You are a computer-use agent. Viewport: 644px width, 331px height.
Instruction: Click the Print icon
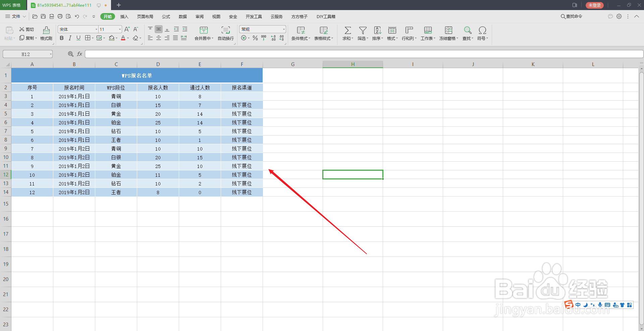(x=60, y=16)
